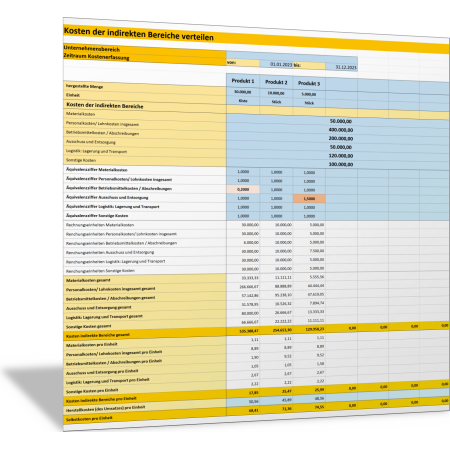Select the 'Produkt 2' column header
This screenshot has height=450, width=450.
click(x=276, y=82)
